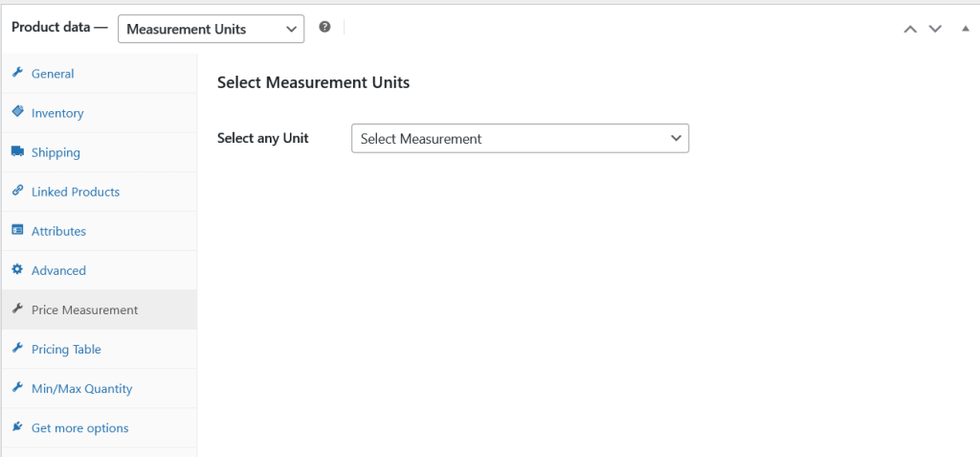
Task: Click the Product data panel title
Action: pos(59,29)
